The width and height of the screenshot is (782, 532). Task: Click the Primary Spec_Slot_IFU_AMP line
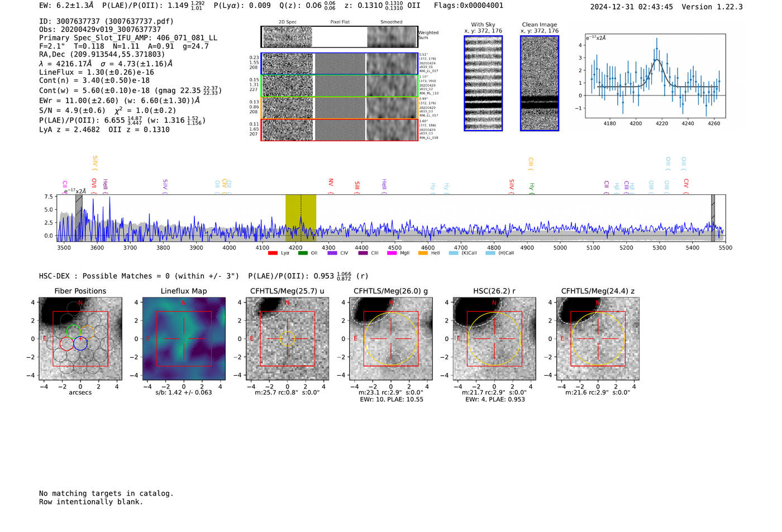click(128, 38)
